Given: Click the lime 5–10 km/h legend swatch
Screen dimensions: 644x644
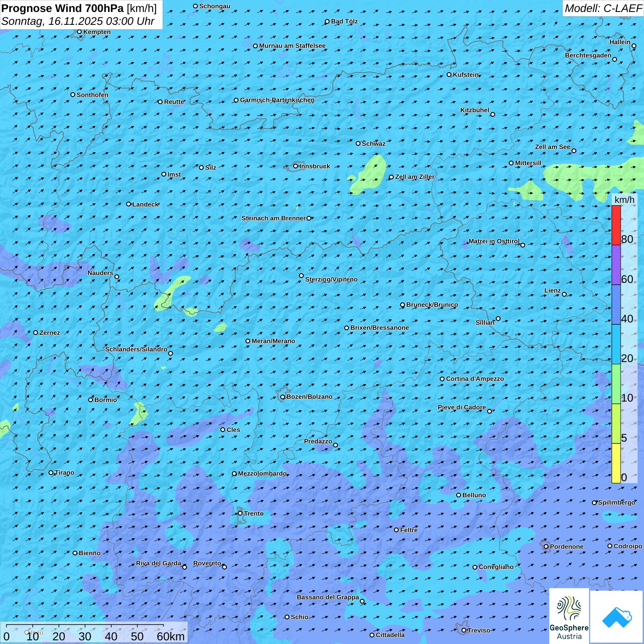Looking at the screenshot, I should point(616,424).
